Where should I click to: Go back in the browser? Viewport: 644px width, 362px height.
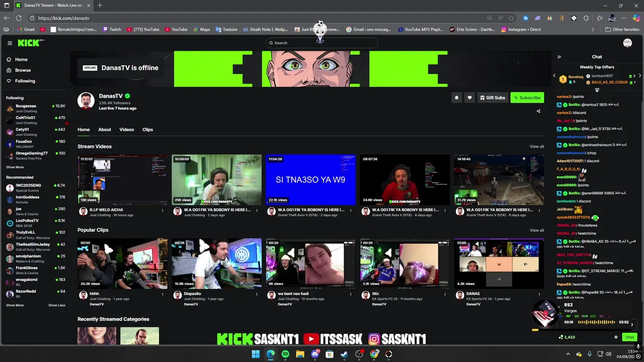(x=7, y=18)
